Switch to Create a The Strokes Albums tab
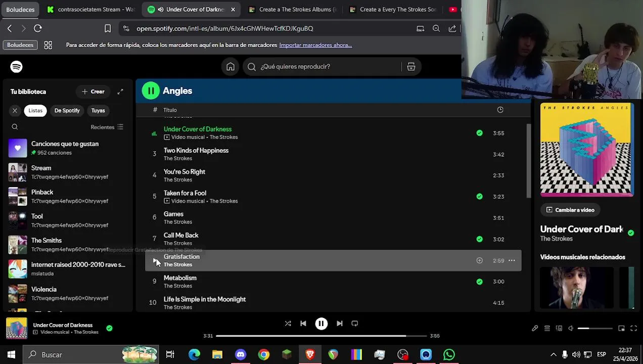The image size is (643, 364). (293, 10)
